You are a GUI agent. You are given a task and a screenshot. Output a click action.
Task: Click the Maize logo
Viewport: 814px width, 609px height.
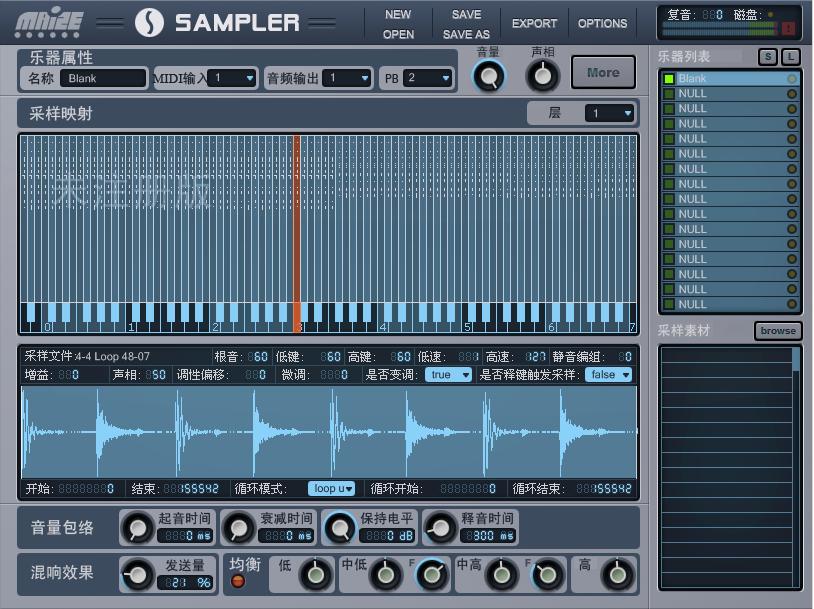(48, 23)
